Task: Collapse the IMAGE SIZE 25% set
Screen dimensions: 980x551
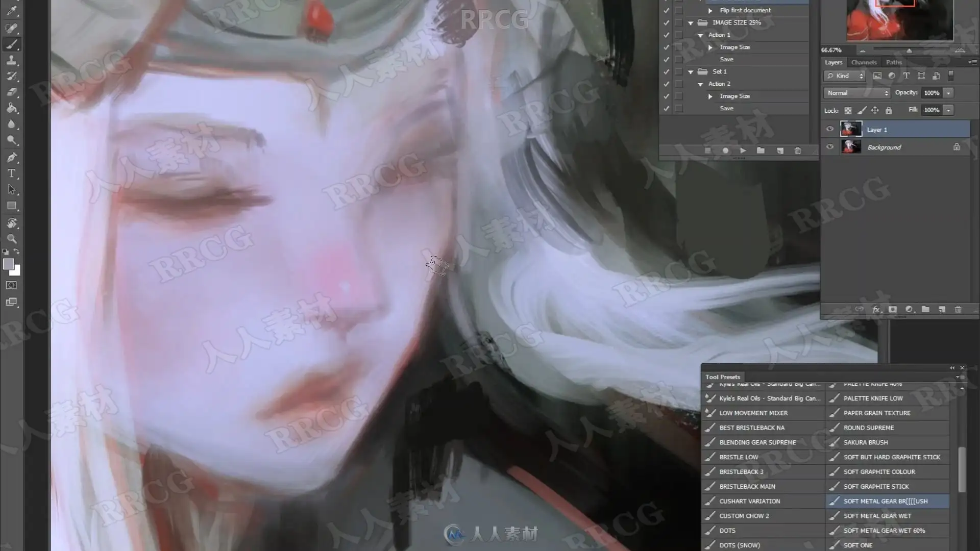Action: (691, 23)
